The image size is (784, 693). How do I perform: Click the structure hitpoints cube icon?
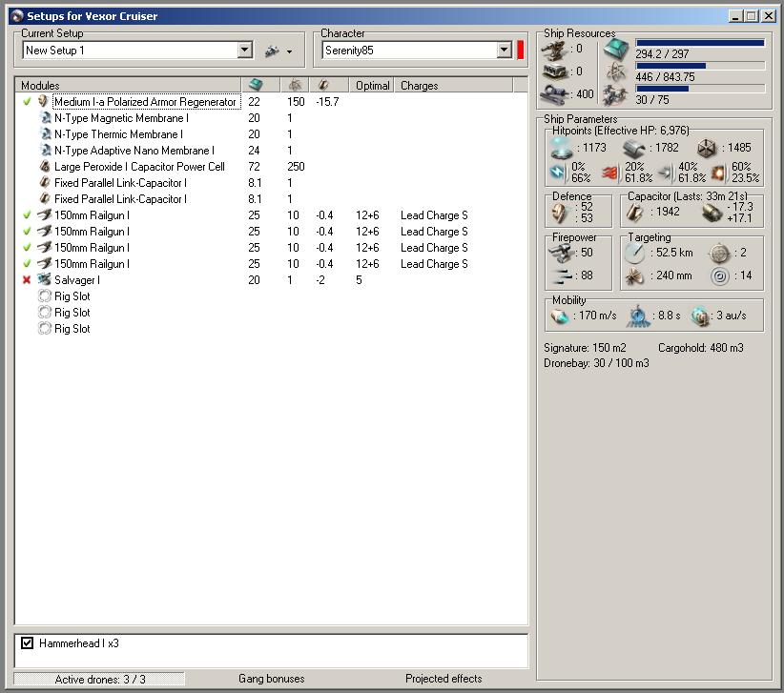click(707, 148)
